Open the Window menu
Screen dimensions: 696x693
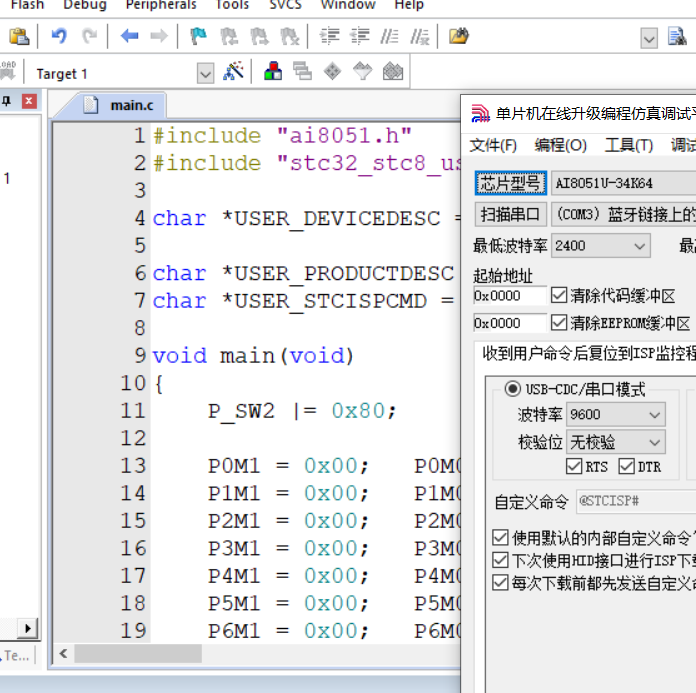[348, 5]
